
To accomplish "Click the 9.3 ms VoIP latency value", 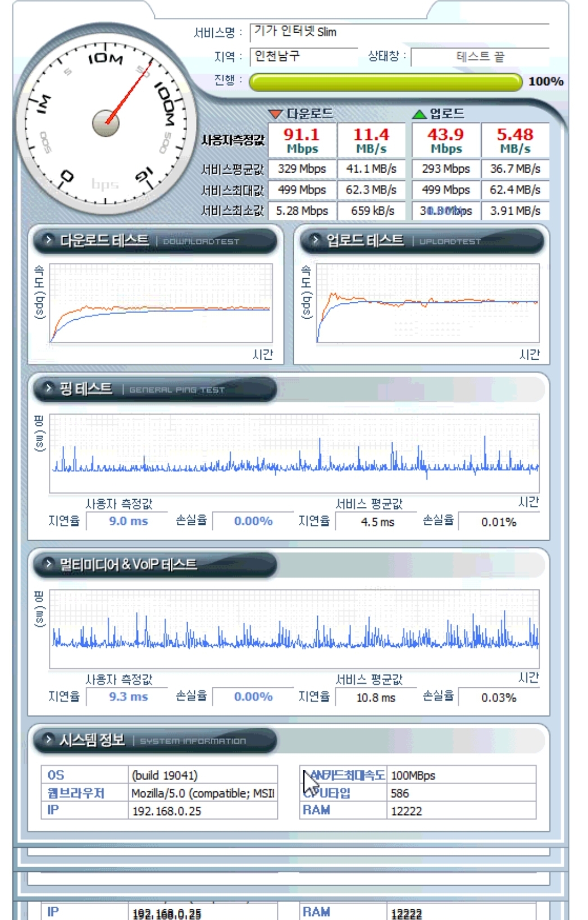I will [x=129, y=697].
